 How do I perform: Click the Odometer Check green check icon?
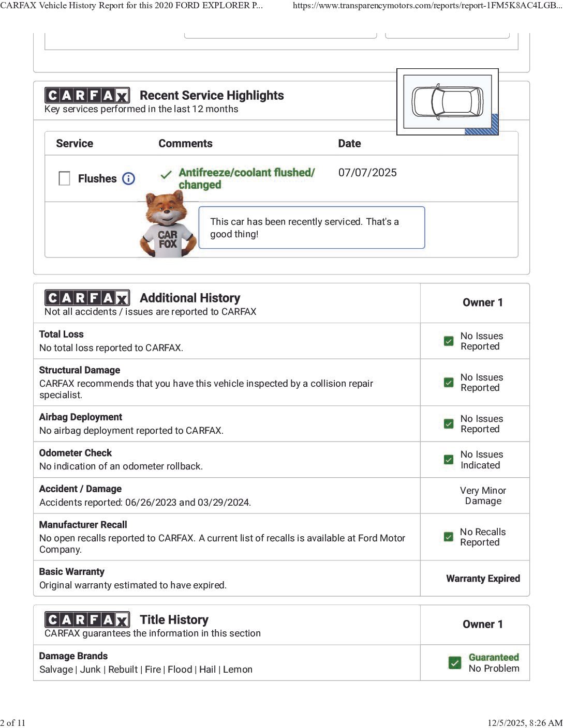(449, 460)
